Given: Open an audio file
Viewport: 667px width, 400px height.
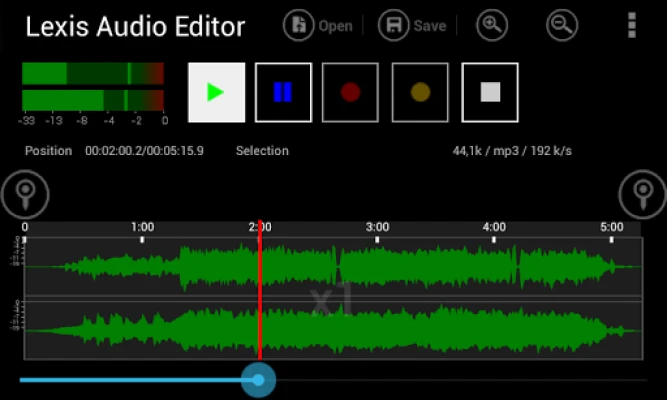Looking at the screenshot, I should pyautogui.click(x=318, y=26).
